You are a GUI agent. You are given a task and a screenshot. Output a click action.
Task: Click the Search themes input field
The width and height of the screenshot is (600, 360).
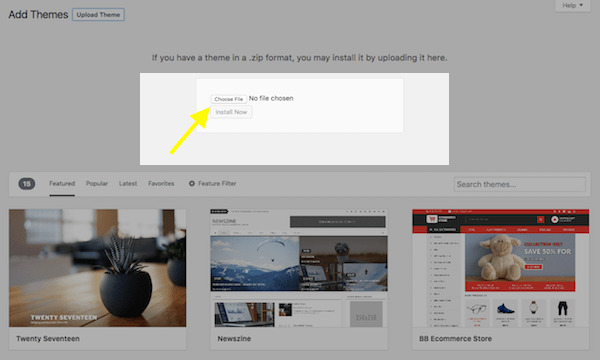tap(520, 184)
